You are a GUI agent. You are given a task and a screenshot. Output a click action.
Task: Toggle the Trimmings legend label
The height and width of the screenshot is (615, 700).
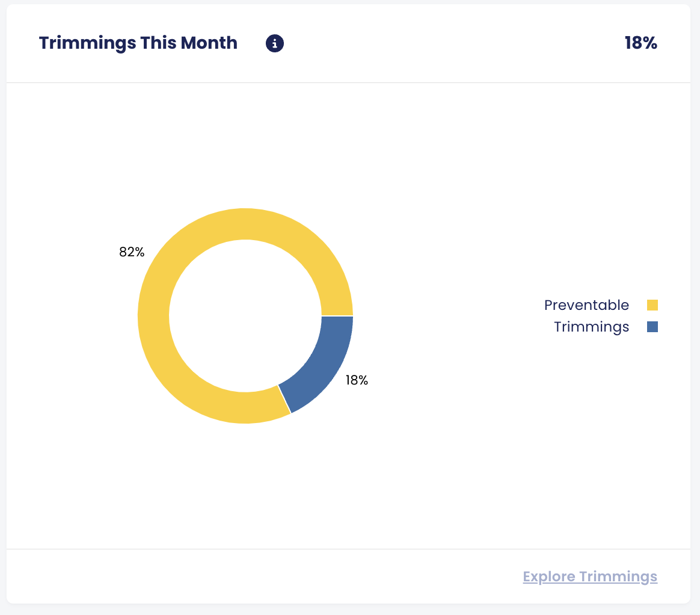pyautogui.click(x=591, y=327)
